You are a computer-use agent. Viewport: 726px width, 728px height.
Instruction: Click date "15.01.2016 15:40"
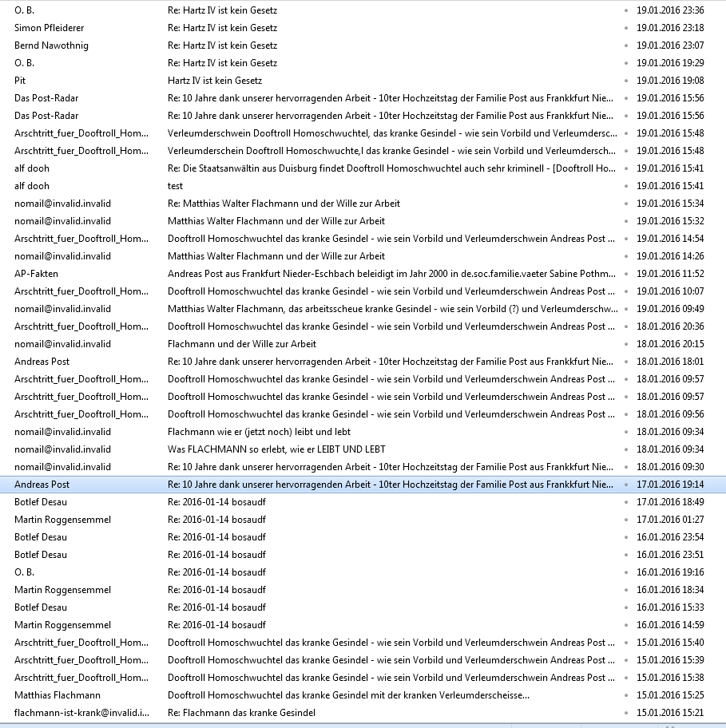(670, 643)
